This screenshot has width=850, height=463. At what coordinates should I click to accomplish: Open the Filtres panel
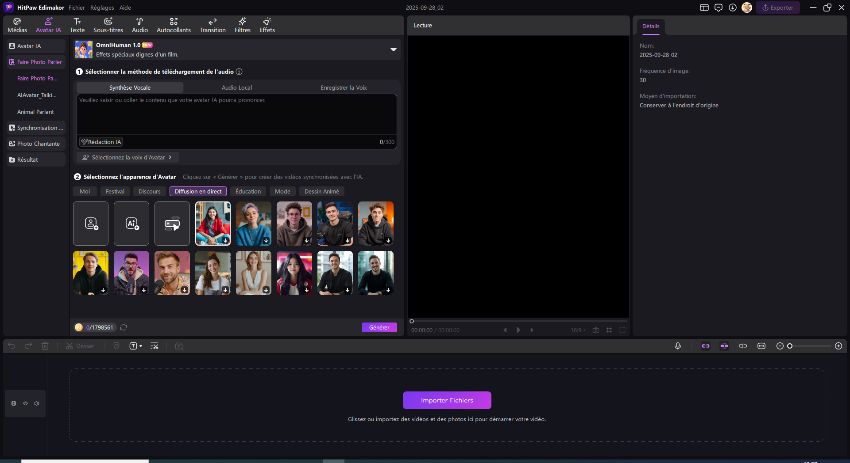[242, 24]
